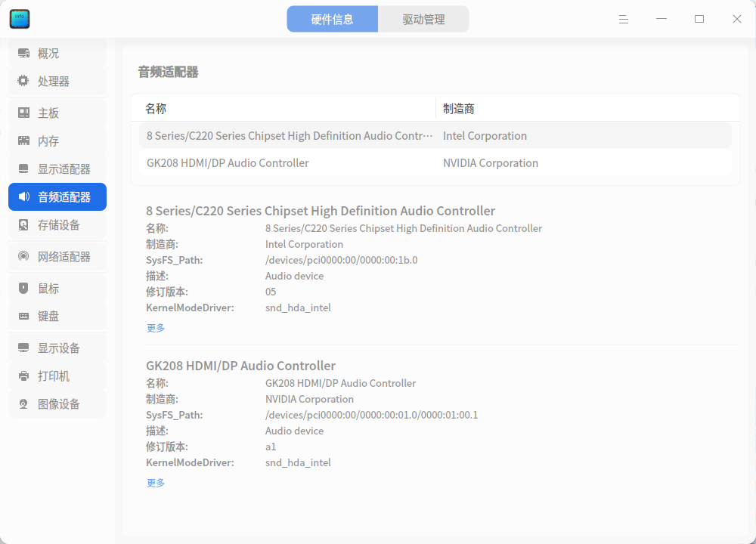The image size is (756, 544).
Task: Click the 音频适配器 speaker icon
Action: click(x=23, y=196)
